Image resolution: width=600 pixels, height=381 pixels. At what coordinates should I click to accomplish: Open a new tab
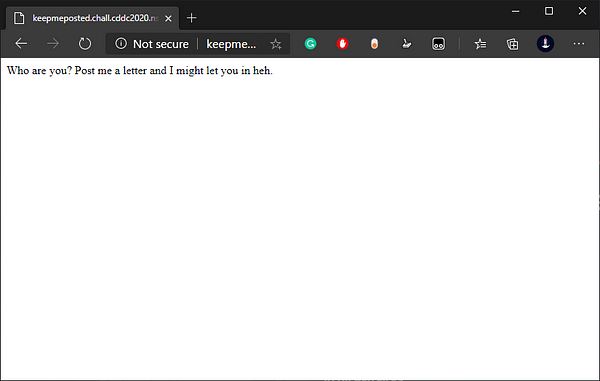[x=191, y=18]
